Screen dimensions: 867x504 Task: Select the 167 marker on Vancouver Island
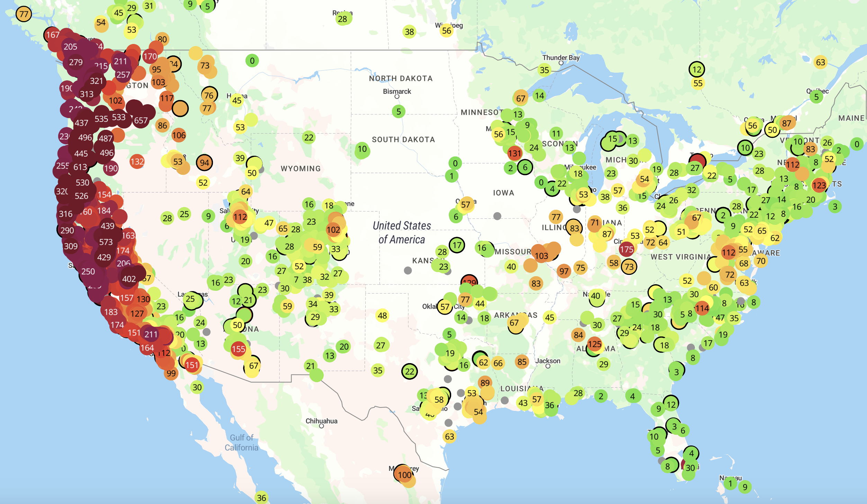click(53, 35)
